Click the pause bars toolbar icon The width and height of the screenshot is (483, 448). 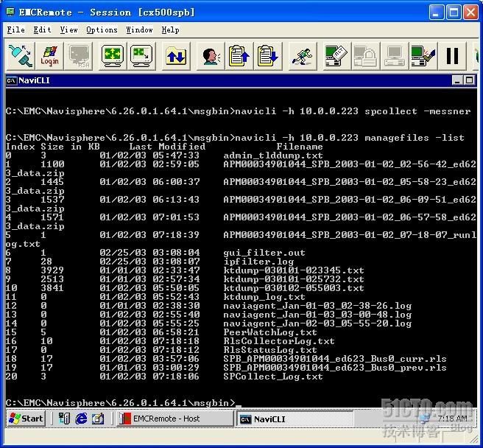(x=452, y=56)
